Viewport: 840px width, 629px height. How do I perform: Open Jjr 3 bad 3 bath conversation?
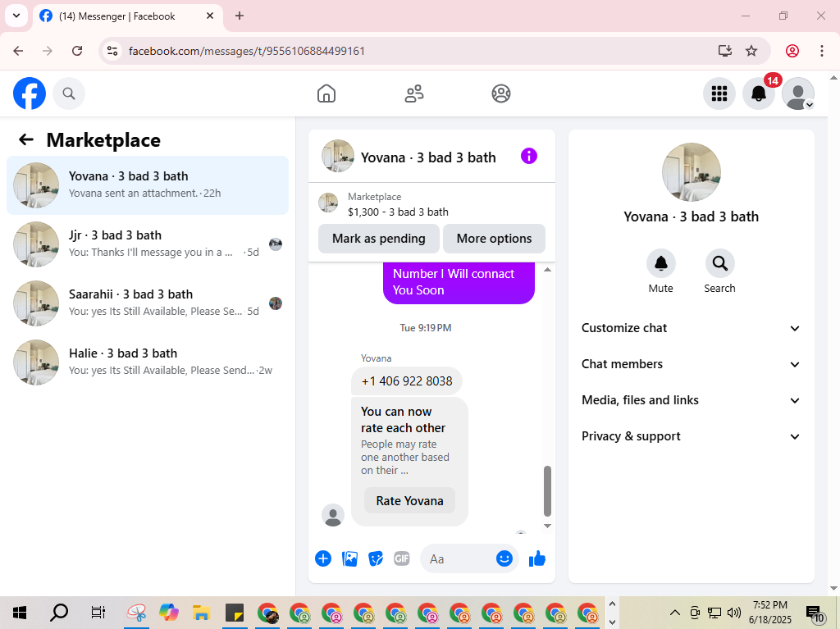pyautogui.click(x=148, y=244)
